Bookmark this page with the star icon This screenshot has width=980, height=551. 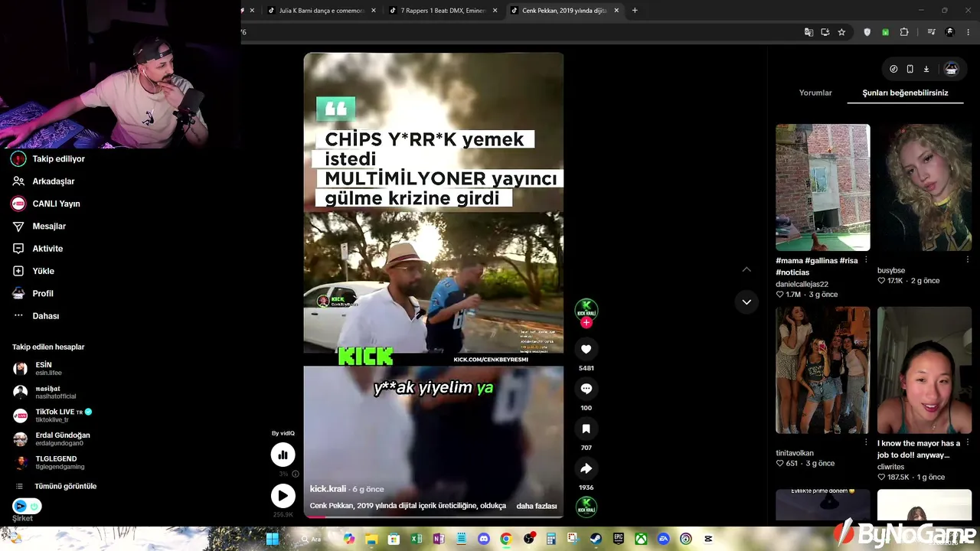point(841,32)
